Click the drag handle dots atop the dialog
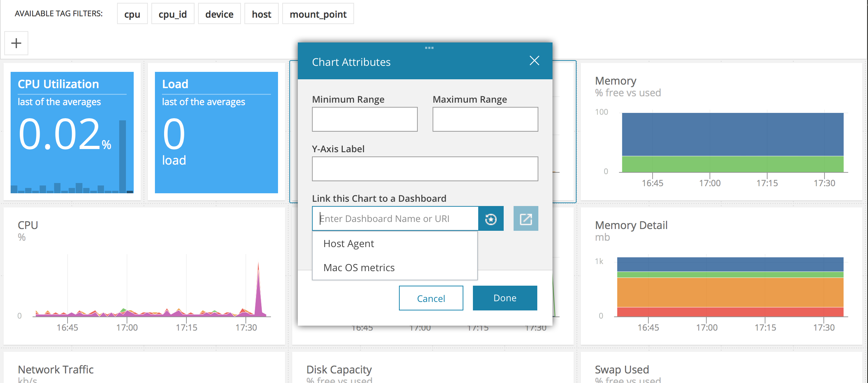 coord(429,48)
